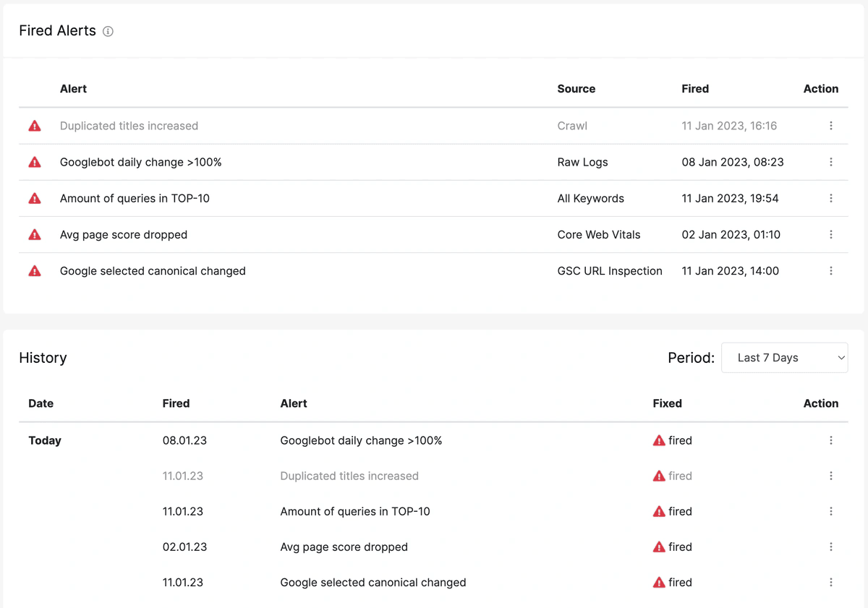Open action menu for Core Web Vitals alert
Viewport: 868px width, 608px height.
click(830, 234)
